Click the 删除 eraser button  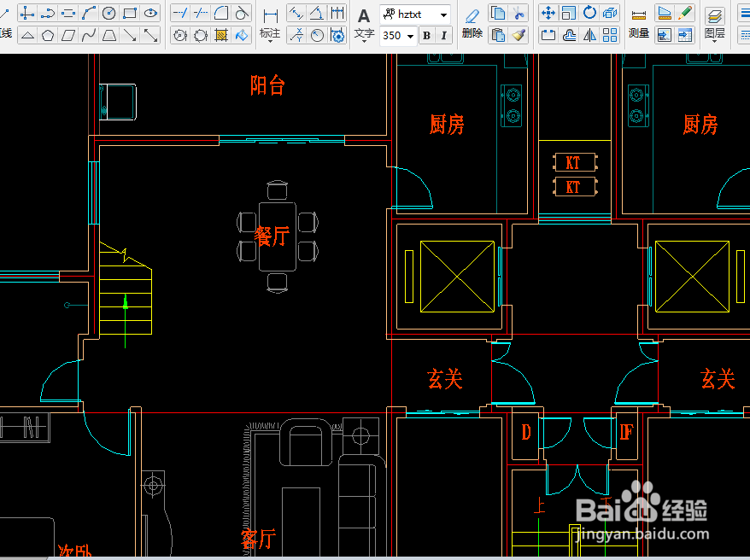click(x=472, y=22)
